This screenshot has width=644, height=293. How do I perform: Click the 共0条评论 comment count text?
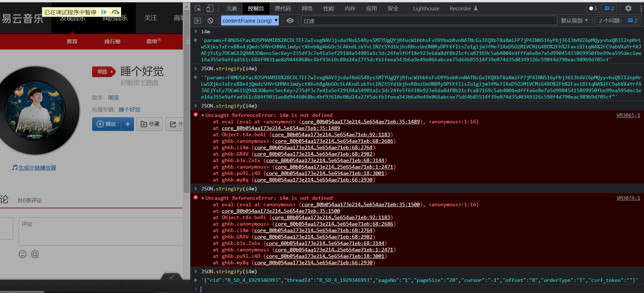[x=30, y=200]
